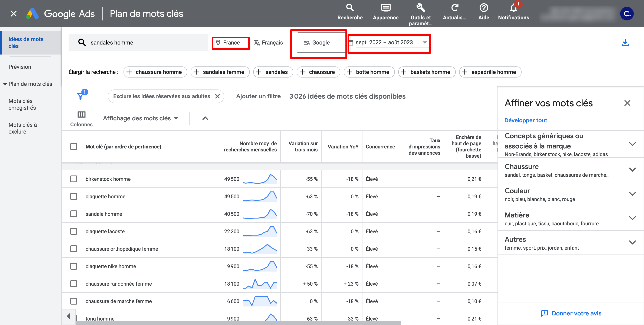Click Développer tout link

click(x=526, y=120)
